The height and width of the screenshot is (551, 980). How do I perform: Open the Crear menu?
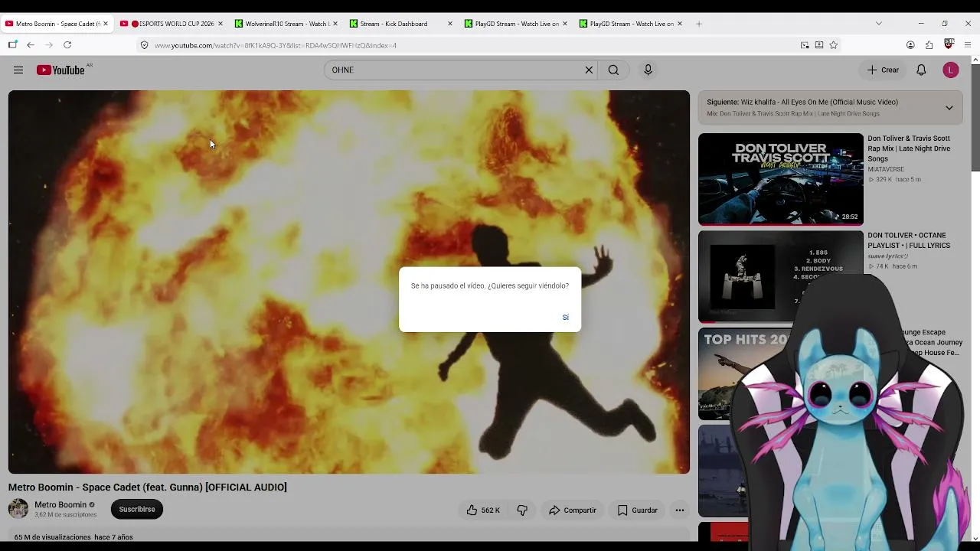pyautogui.click(x=883, y=70)
